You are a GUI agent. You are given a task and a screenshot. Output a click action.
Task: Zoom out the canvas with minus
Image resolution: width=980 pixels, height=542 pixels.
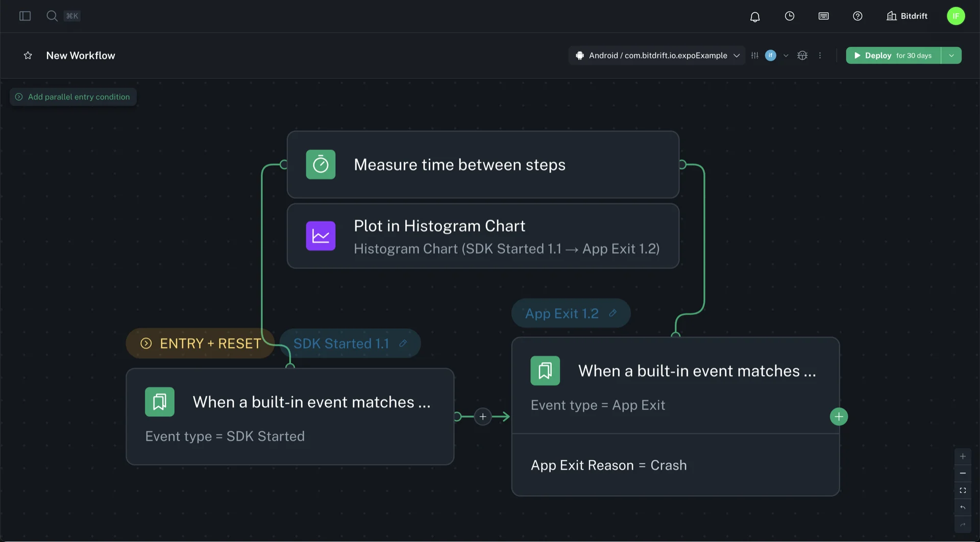pyautogui.click(x=963, y=474)
